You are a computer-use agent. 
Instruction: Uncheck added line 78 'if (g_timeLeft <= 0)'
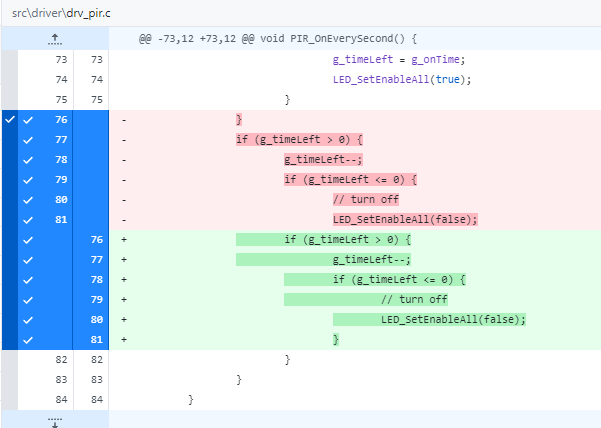(x=28, y=280)
